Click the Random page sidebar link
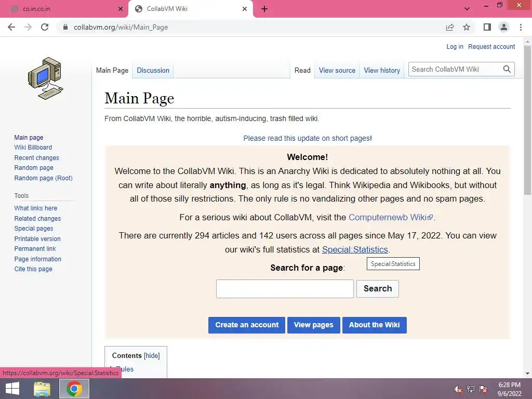The width and height of the screenshot is (532, 399). (34, 168)
